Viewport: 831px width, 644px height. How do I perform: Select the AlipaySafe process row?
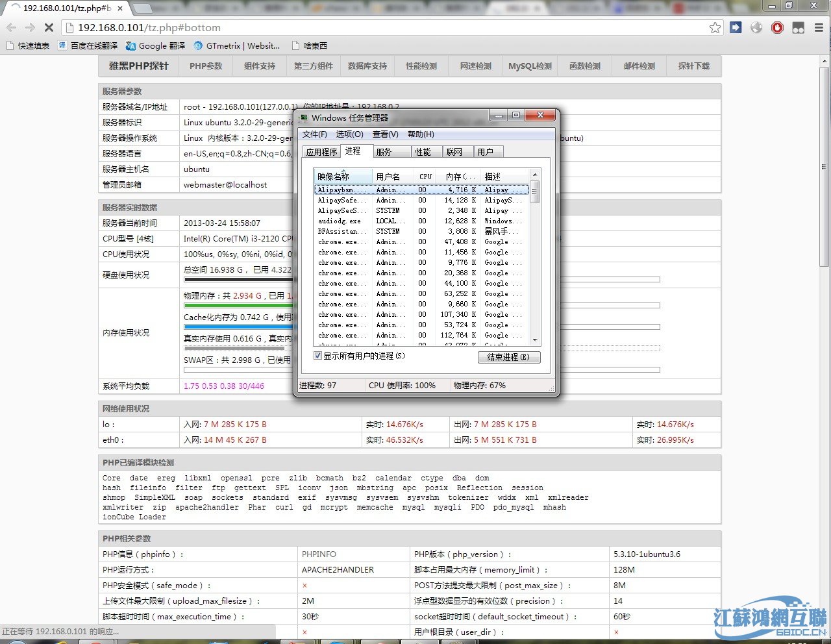421,200
